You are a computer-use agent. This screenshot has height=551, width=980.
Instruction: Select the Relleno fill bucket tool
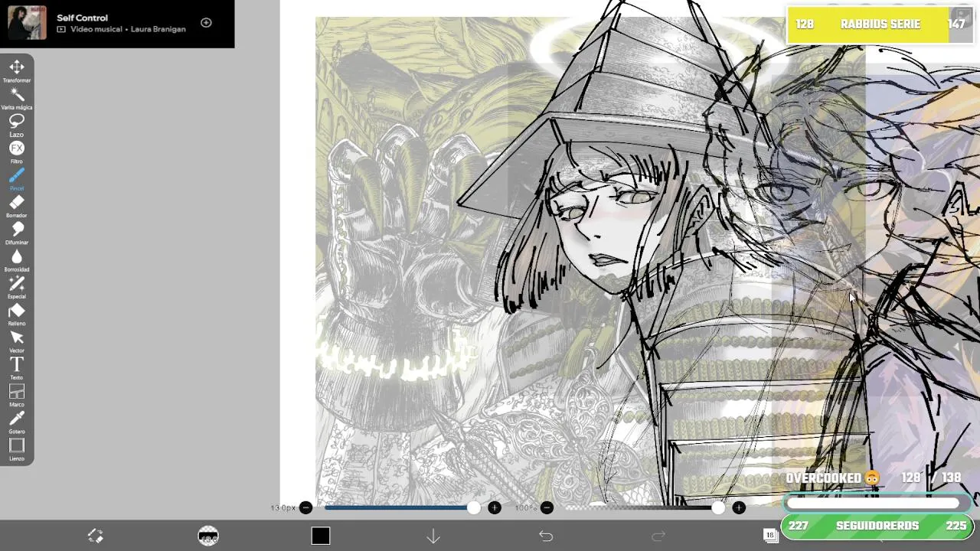[x=17, y=314]
